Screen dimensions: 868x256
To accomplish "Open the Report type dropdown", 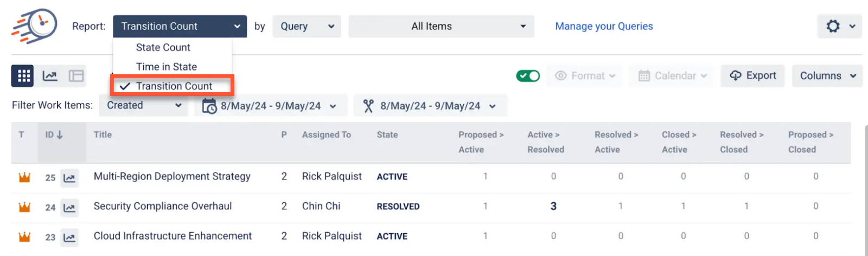I will (180, 26).
